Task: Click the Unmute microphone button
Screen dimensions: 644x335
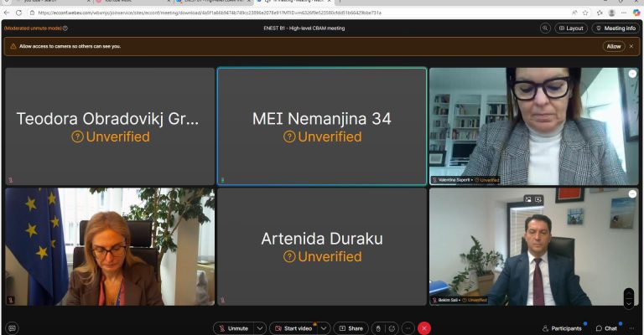Action: 232,328
